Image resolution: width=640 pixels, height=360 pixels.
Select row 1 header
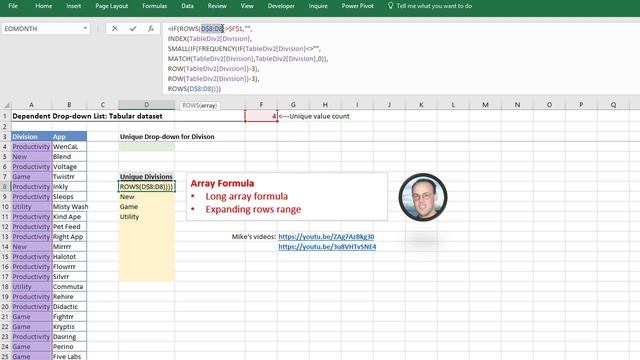(x=5, y=116)
